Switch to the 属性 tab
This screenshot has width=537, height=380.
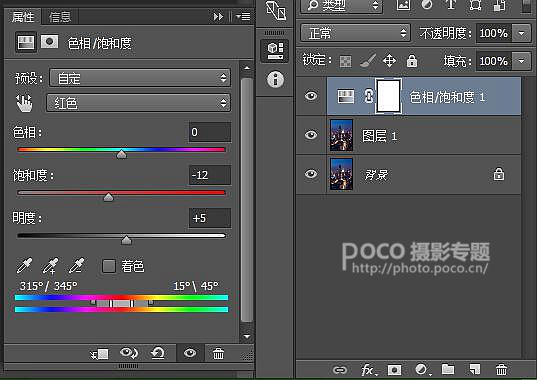point(23,16)
